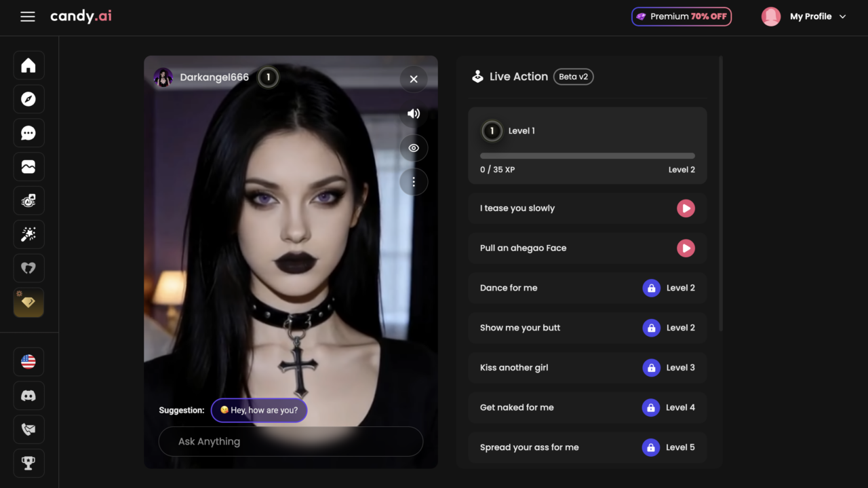Go to Home in the sidebar
This screenshot has height=488, width=868.
[x=28, y=66]
